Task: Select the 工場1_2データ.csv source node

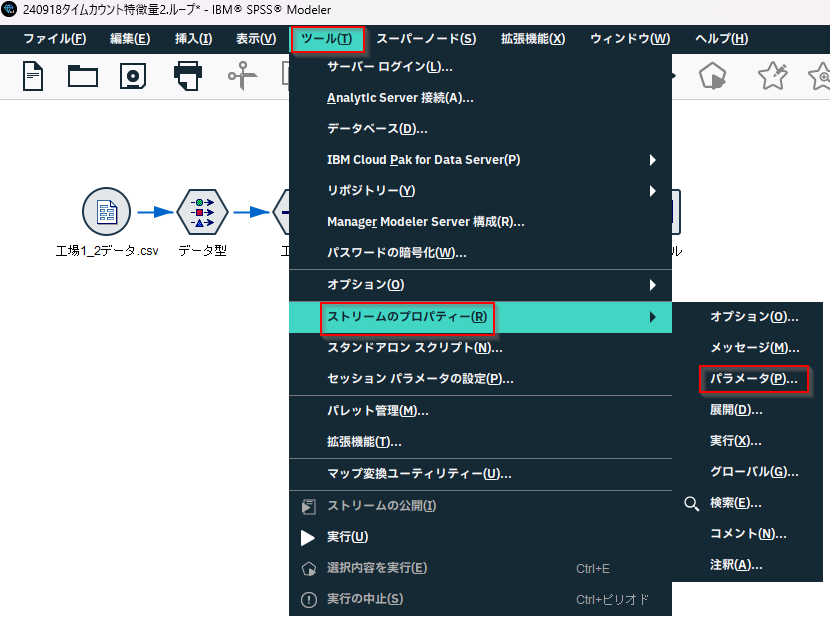Action: 106,212
